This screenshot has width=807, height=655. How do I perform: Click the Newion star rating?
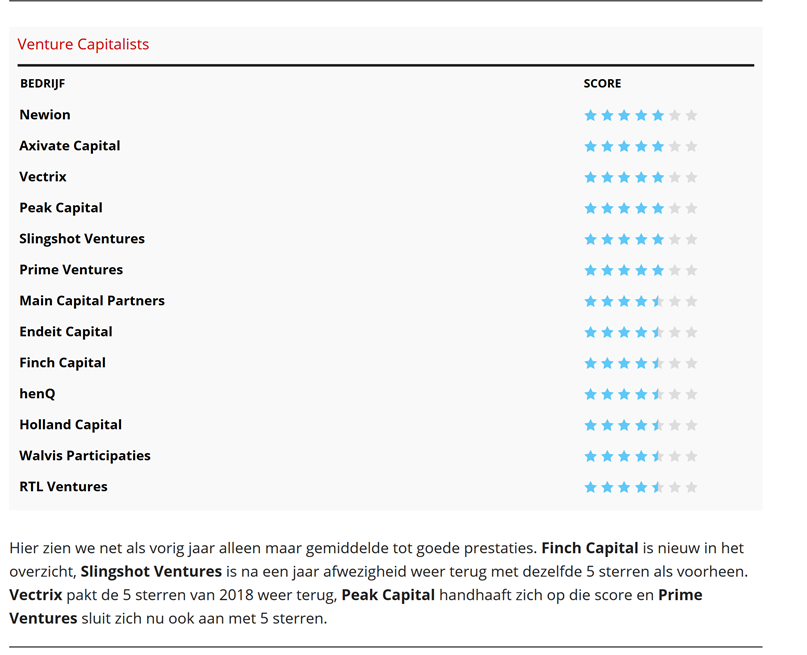pos(641,115)
